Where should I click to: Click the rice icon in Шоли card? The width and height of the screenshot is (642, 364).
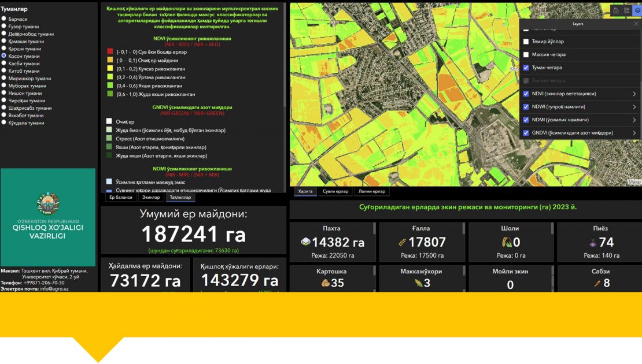pos(507,242)
